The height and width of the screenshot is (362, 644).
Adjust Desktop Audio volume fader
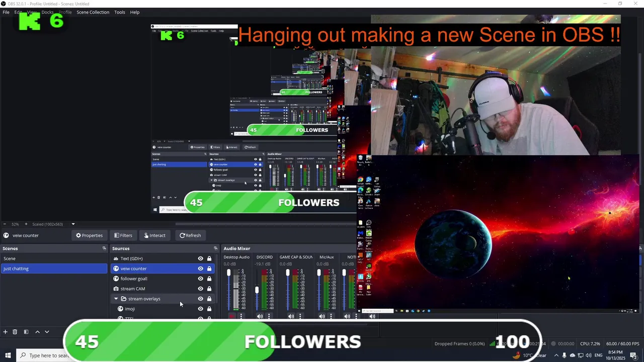click(228, 273)
